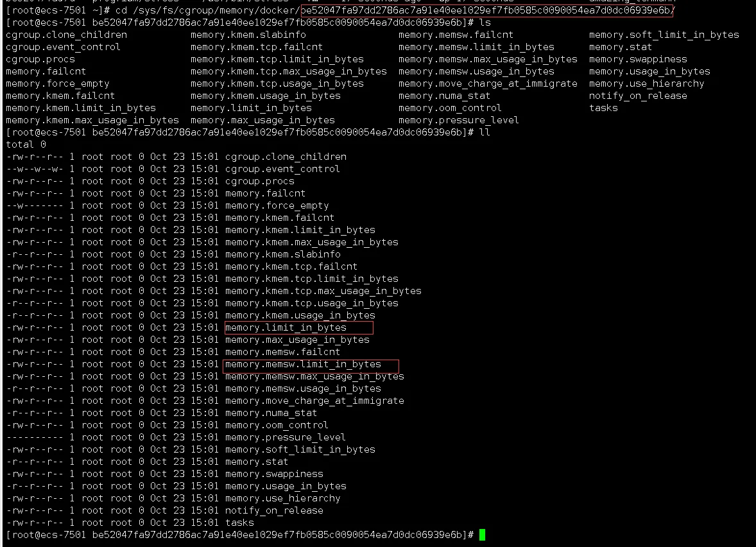
Task: Select cgroup.procs in the ll listing
Action: tap(259, 181)
